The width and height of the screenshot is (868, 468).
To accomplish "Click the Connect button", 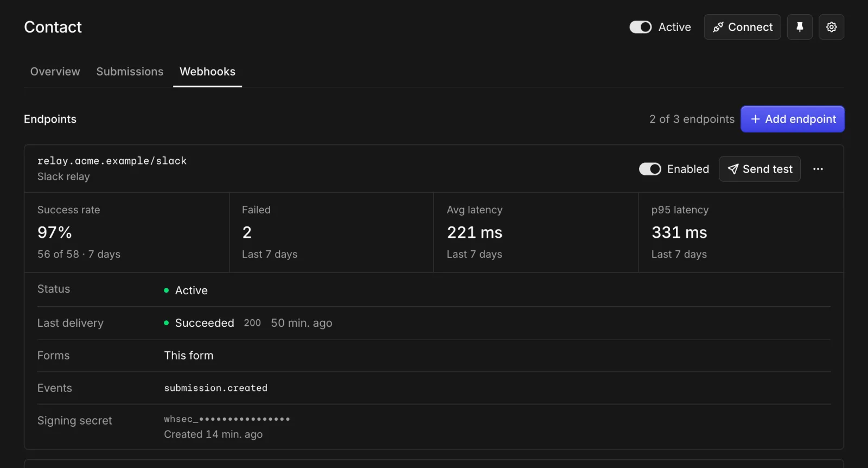I will (742, 27).
